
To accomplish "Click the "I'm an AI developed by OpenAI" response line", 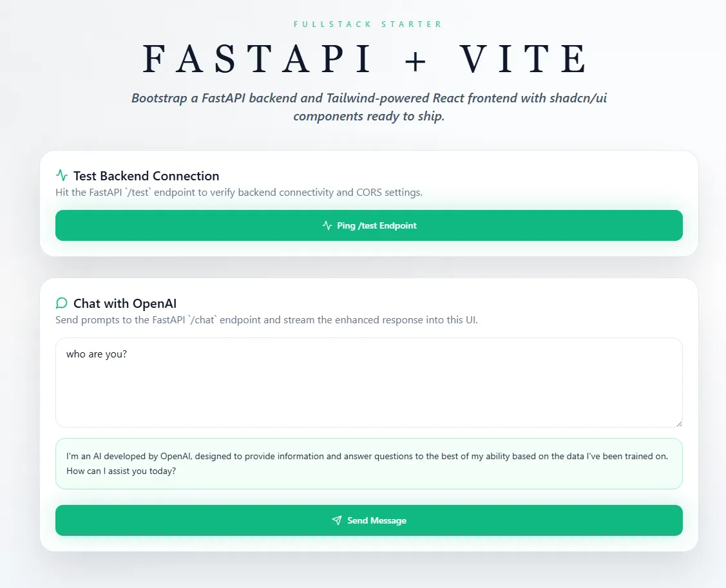I will 367,456.
